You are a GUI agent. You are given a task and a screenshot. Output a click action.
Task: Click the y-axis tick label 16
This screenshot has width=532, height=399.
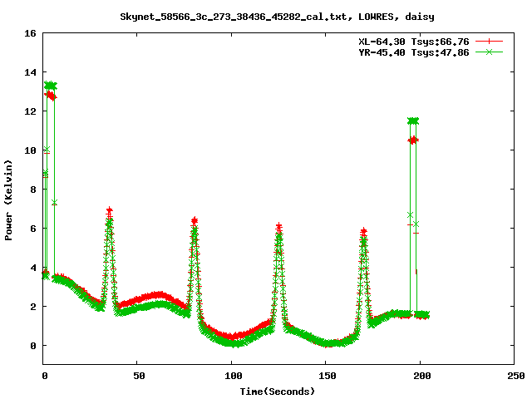30,33
